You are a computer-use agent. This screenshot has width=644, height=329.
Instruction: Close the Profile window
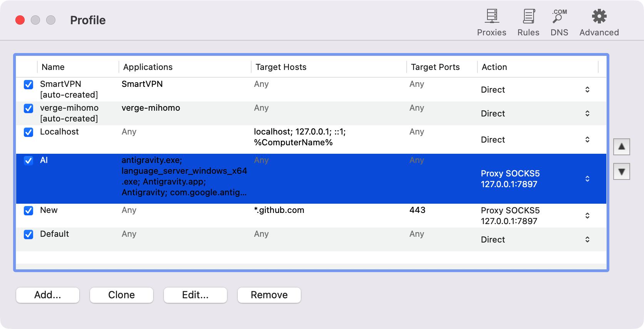coord(20,20)
